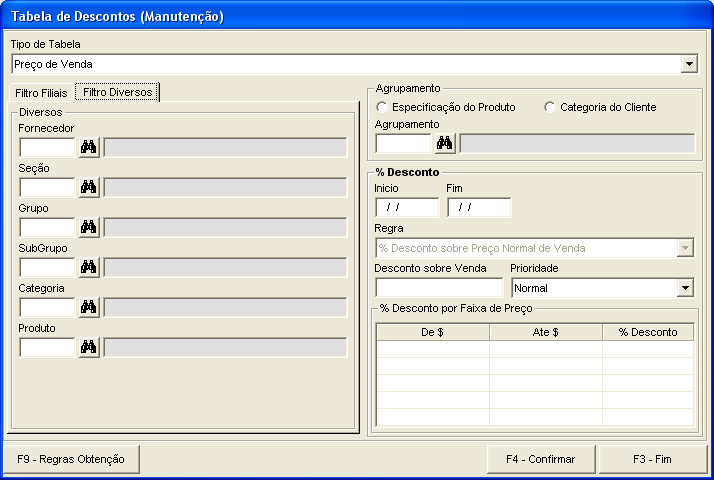Open the Regra dropdown arrow
714x480 pixels.
pyautogui.click(x=685, y=248)
